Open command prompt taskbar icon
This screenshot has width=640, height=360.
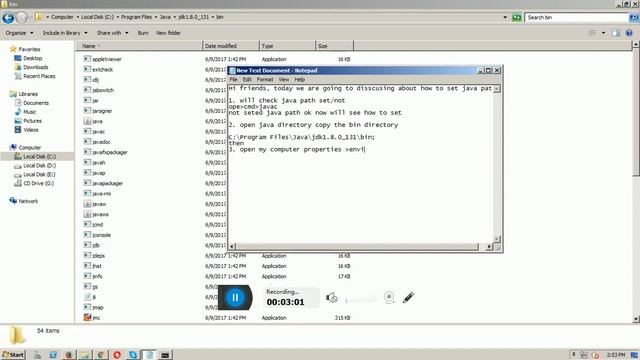coord(165,355)
